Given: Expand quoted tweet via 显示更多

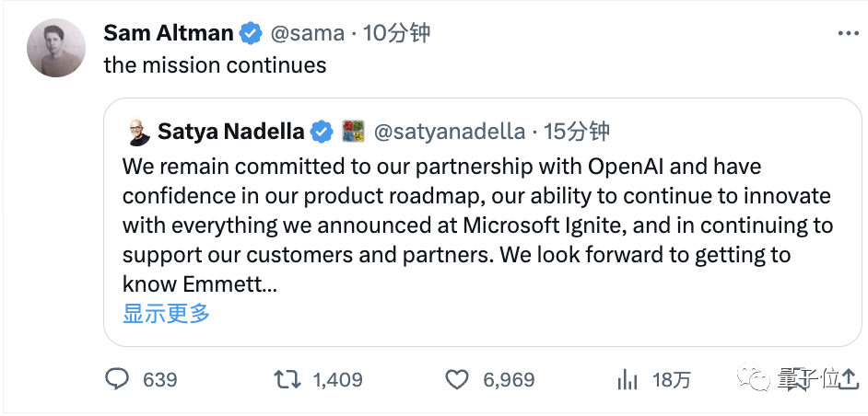Looking at the screenshot, I should pyautogui.click(x=167, y=313).
